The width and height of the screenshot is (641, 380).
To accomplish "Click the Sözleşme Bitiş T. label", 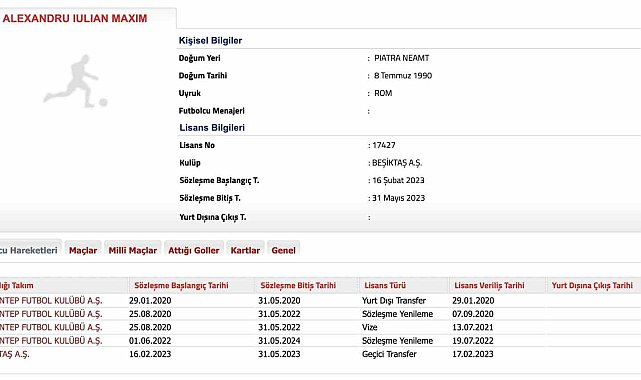I will 210,198.
